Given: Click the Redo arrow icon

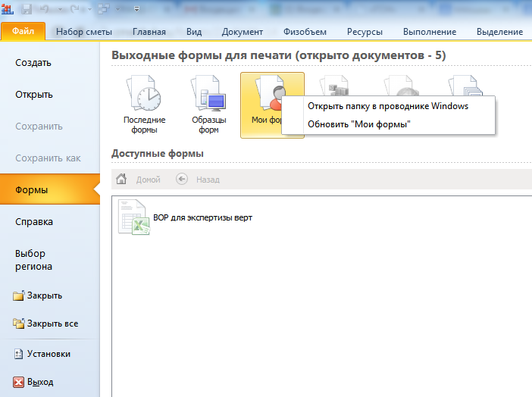Looking at the screenshot, I should pos(75,9).
